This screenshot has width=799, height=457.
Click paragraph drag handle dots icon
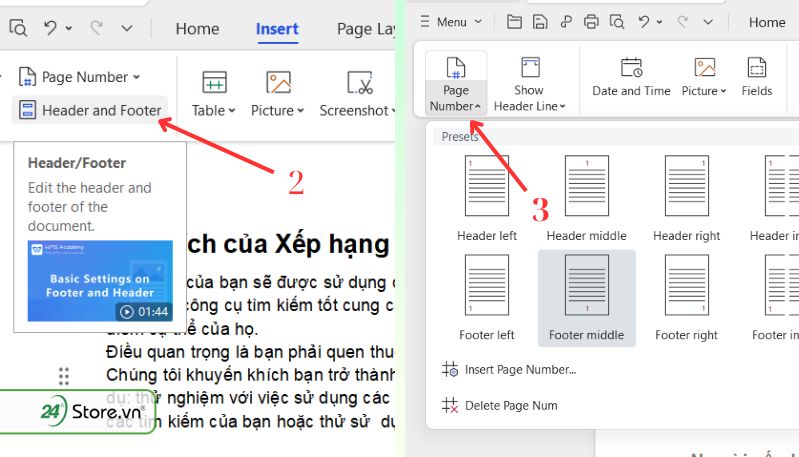[x=64, y=376]
